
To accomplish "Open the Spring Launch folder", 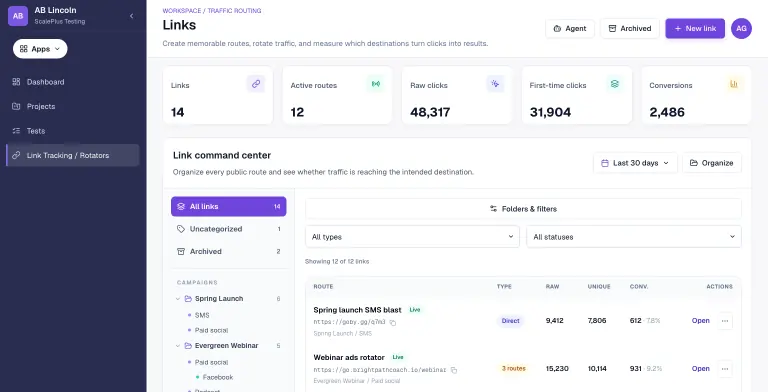I will (218, 299).
